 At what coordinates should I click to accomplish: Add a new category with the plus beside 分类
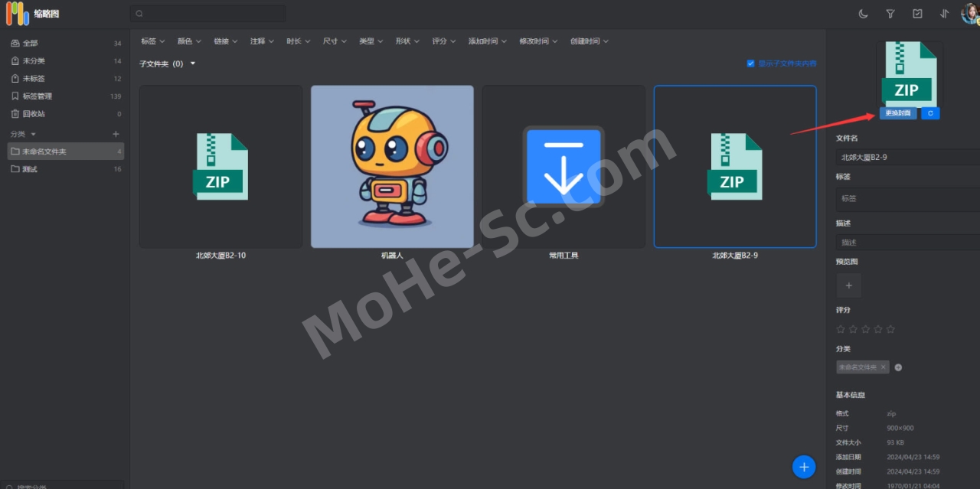click(x=116, y=134)
